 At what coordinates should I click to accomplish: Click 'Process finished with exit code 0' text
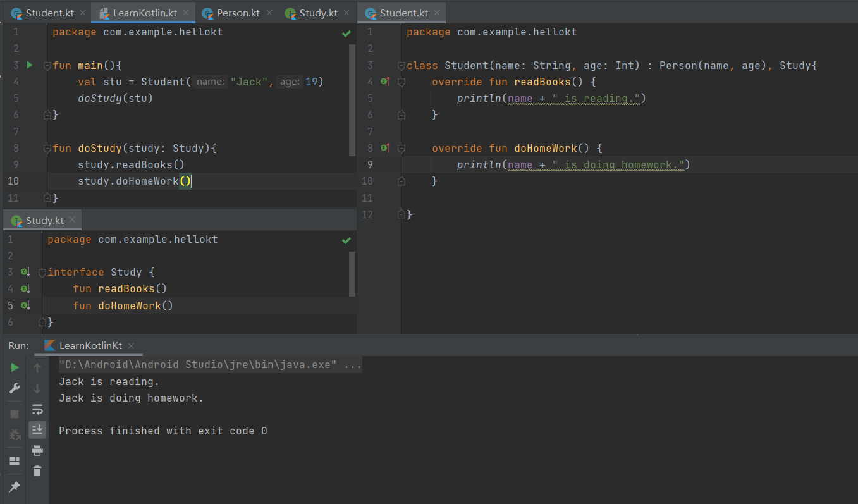pyautogui.click(x=163, y=431)
